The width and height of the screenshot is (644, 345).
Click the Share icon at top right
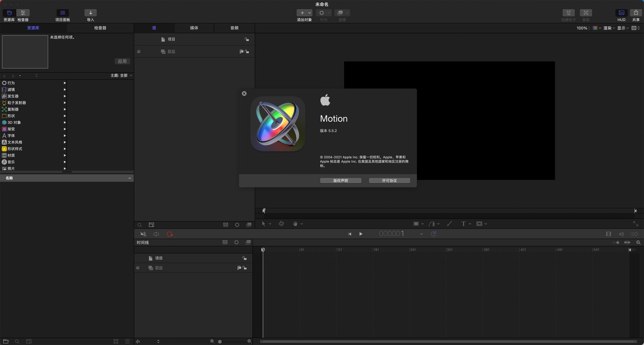coord(636,13)
